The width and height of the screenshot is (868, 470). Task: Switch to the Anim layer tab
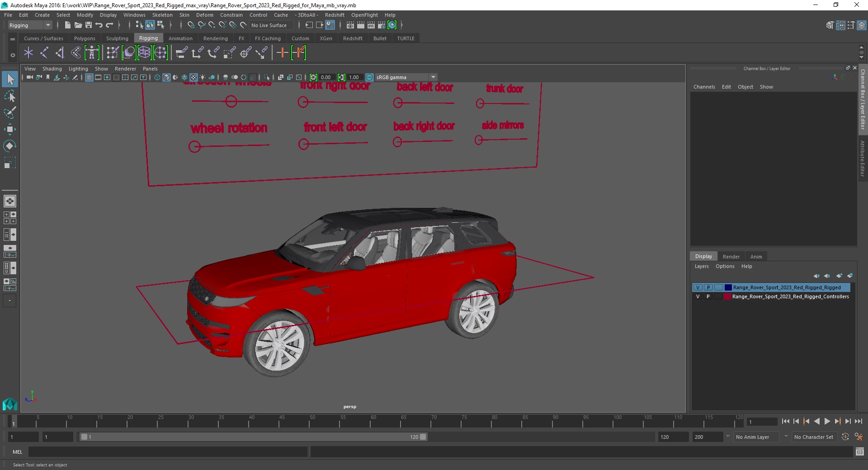coord(756,256)
